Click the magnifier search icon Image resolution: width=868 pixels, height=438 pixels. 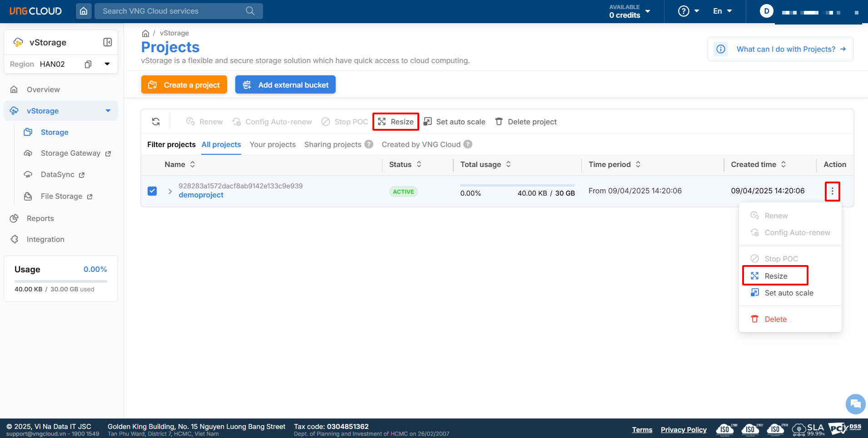[250, 11]
